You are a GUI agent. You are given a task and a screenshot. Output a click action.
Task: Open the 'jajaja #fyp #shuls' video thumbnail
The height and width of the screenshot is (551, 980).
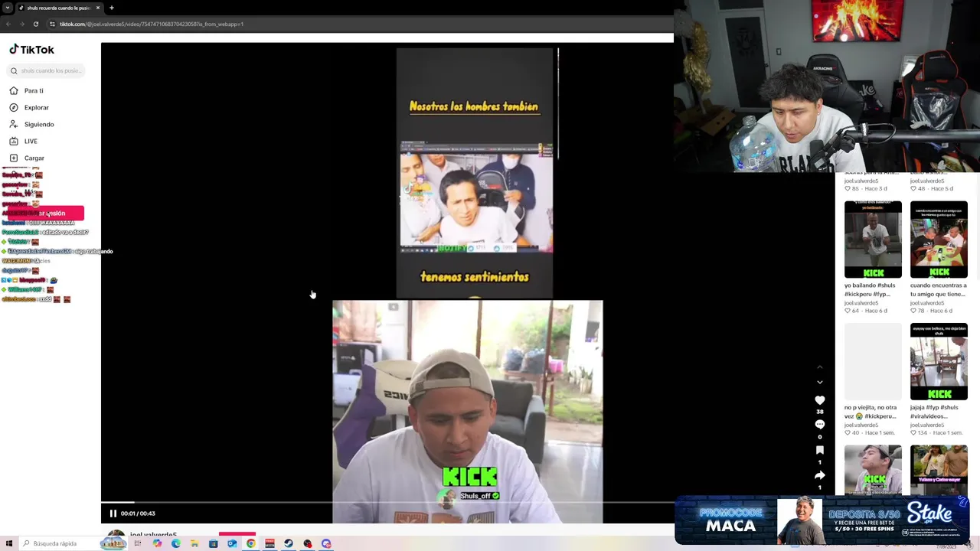click(939, 361)
